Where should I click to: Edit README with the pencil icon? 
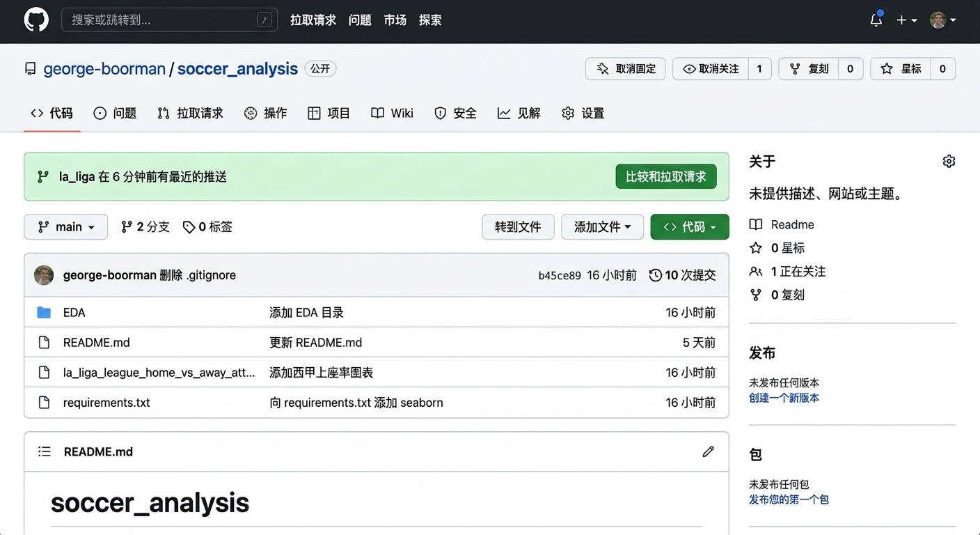[708, 451]
